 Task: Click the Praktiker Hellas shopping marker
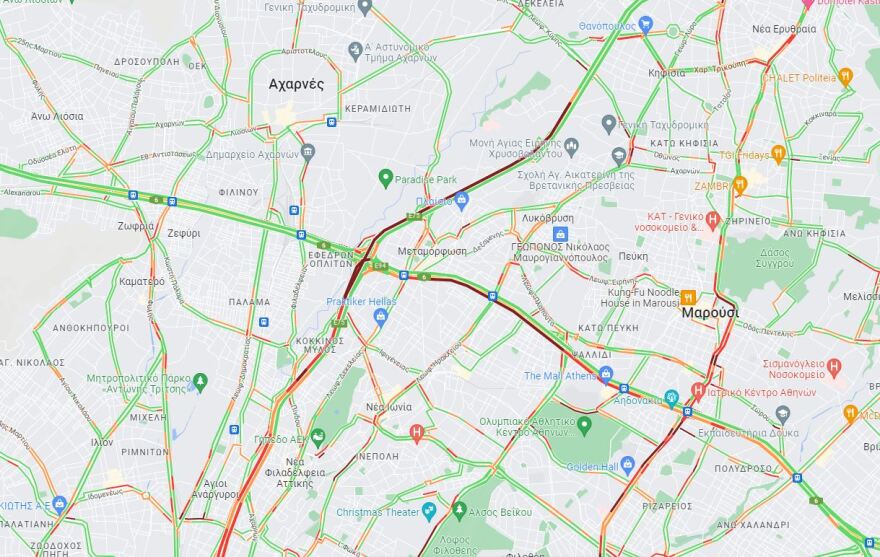tap(381, 317)
